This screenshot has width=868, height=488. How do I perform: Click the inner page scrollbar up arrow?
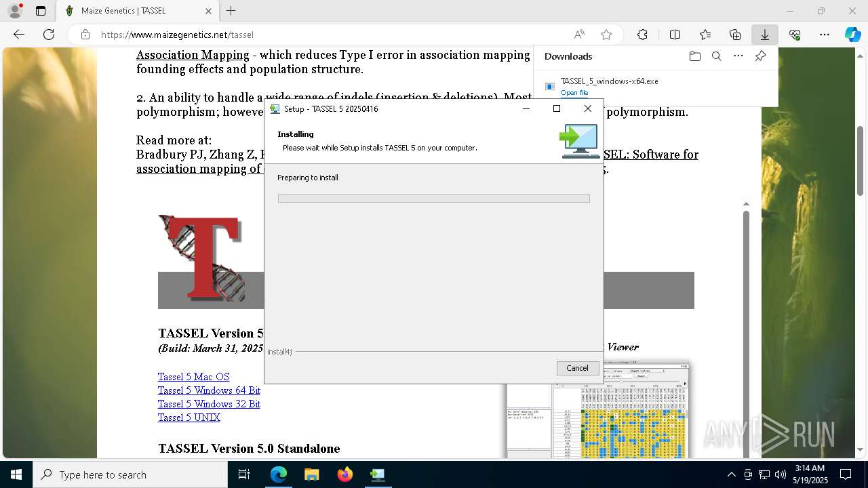tap(746, 203)
